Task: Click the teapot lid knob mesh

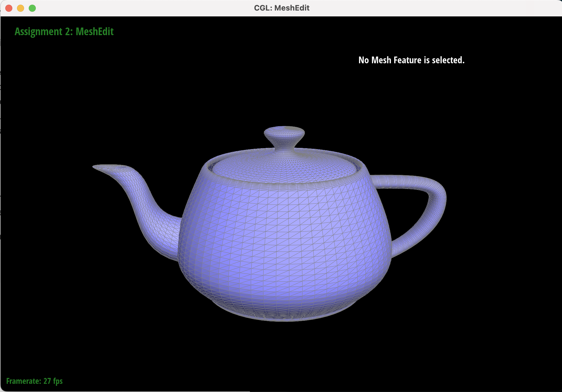Action: tap(284, 138)
